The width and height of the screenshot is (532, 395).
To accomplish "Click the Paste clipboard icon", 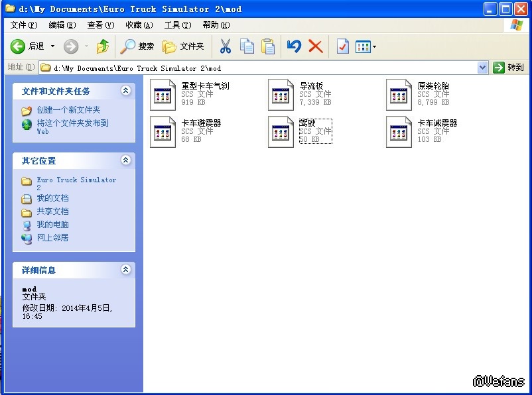I will [x=268, y=46].
